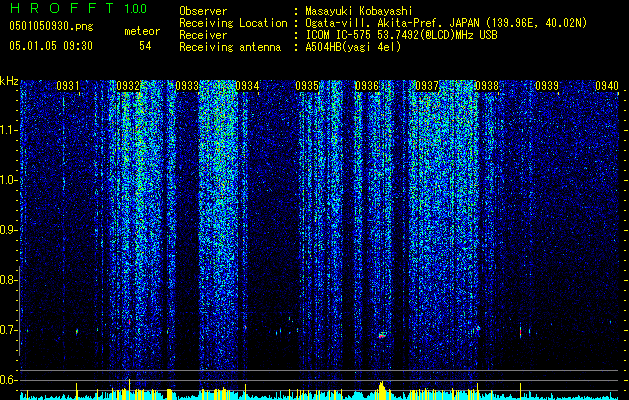Image resolution: width=629 pixels, height=400 pixels.
Task: Click the Receiving Location label
Action: coord(233,23)
